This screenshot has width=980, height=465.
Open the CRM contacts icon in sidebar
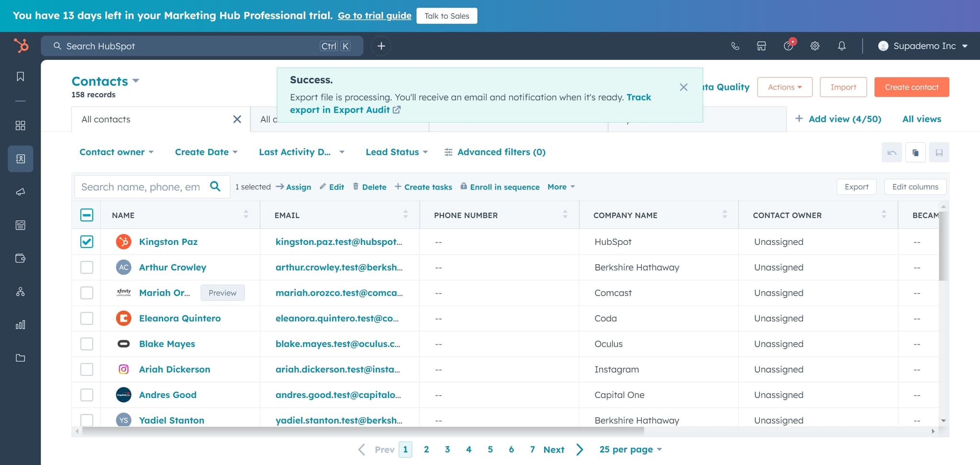coord(20,158)
